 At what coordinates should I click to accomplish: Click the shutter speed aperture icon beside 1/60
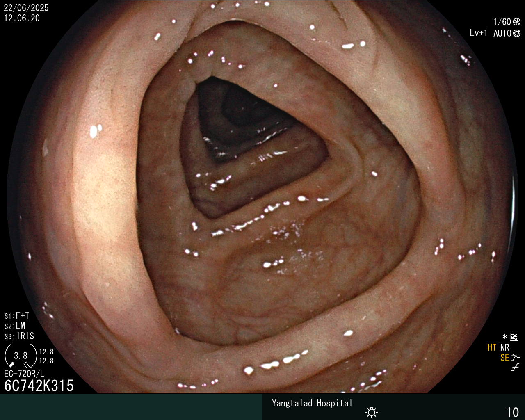[x=517, y=22]
